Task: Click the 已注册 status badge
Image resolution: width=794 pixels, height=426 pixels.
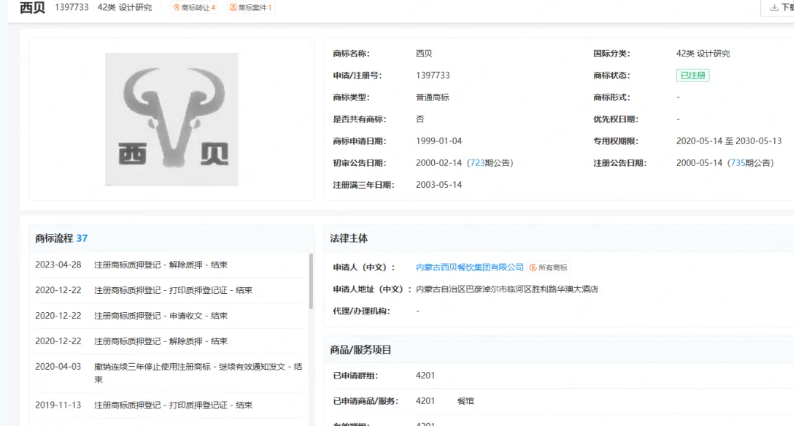Action: [693, 75]
